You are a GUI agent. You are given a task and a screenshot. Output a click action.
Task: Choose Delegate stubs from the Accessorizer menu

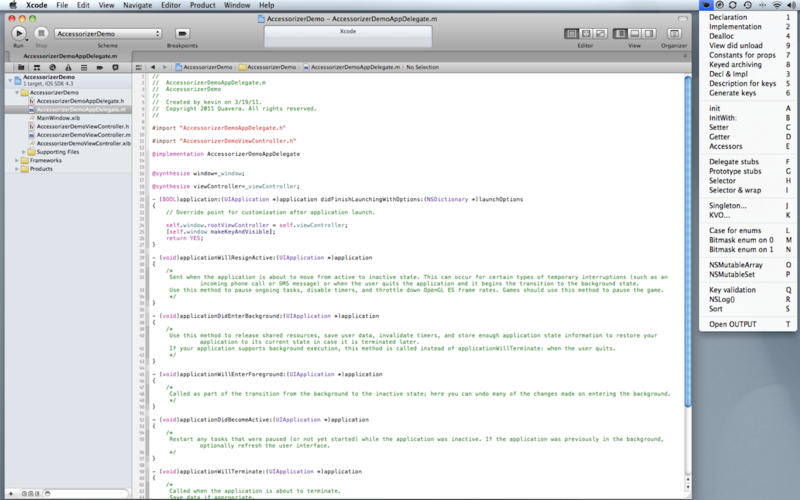coord(748,162)
